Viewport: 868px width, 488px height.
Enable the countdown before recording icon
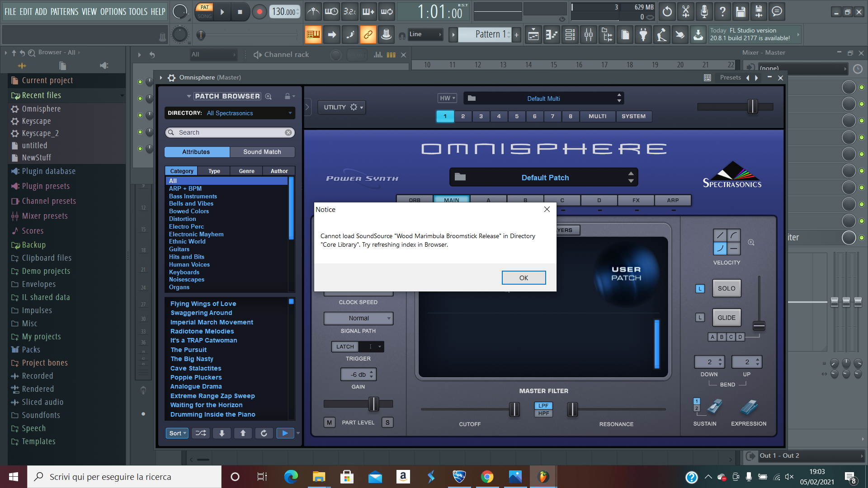tap(349, 12)
